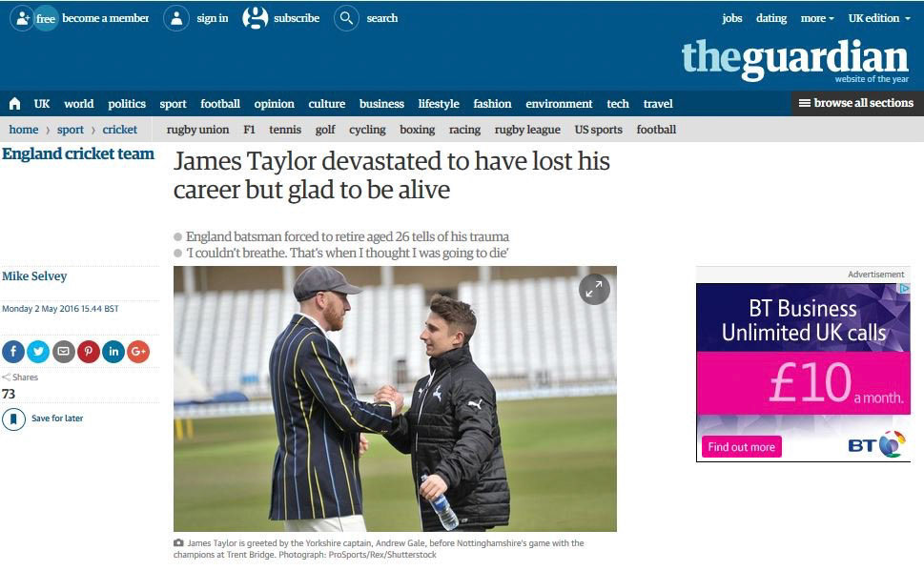This screenshot has height=571, width=924.
Task: Open the search magnifier icon
Action: [x=346, y=18]
